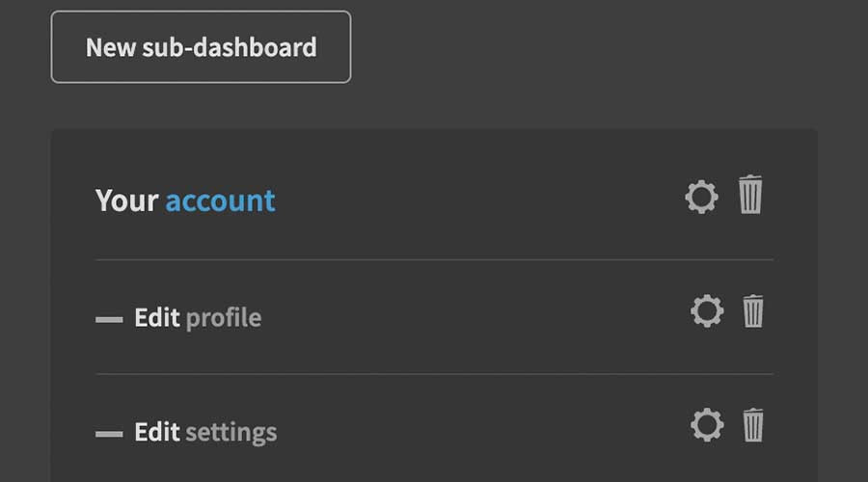Delete the Edit profile item
This screenshot has width=868, height=482.
(x=753, y=311)
